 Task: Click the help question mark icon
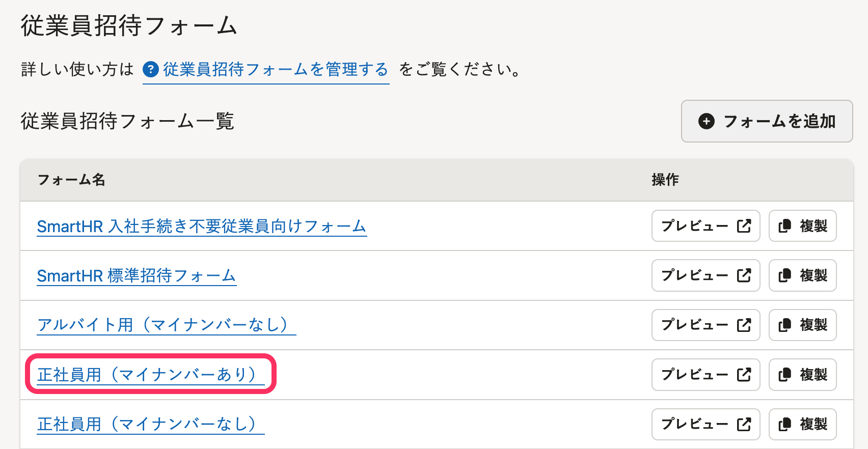coord(151,69)
